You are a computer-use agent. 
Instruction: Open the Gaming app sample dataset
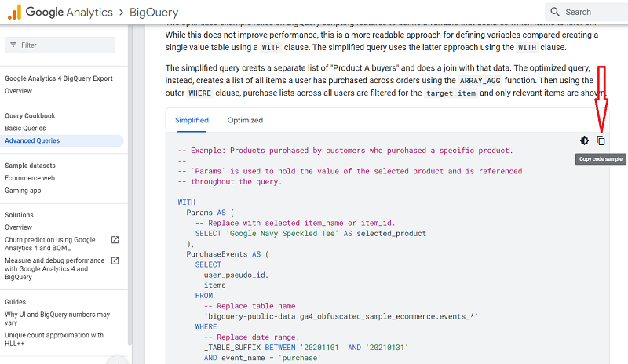23,191
